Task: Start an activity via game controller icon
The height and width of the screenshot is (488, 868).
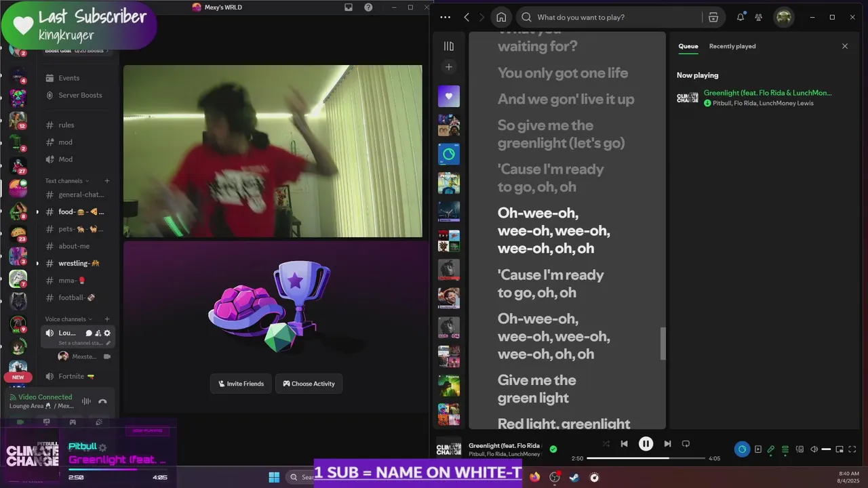Action: 73,422
